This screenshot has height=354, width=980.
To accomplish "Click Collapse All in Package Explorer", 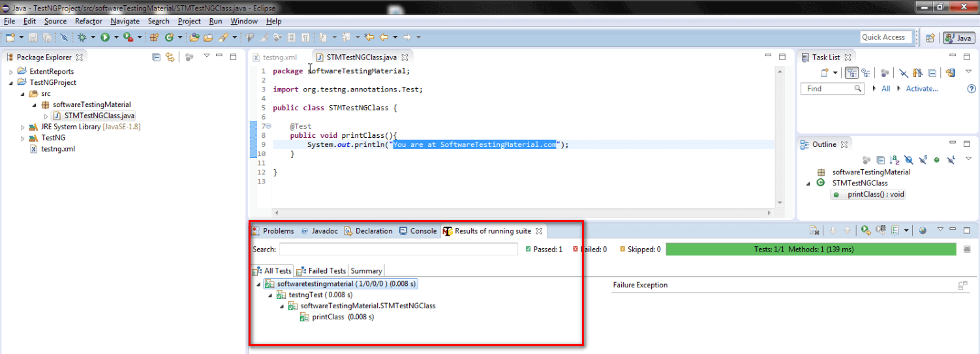I will 156,57.
